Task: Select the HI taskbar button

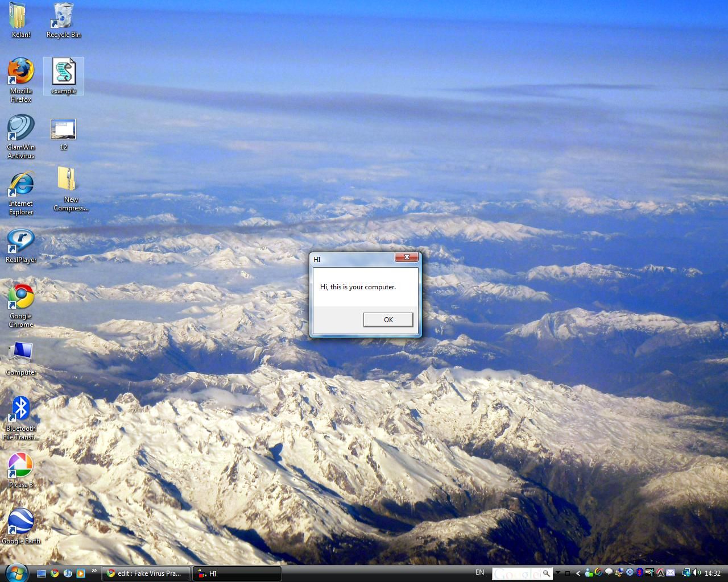Action: 237,573
